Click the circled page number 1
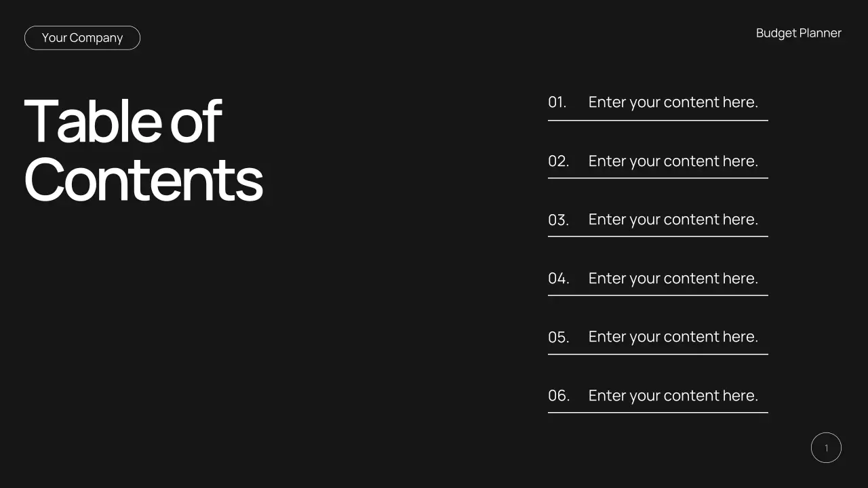This screenshot has width=868, height=488. pyautogui.click(x=826, y=448)
